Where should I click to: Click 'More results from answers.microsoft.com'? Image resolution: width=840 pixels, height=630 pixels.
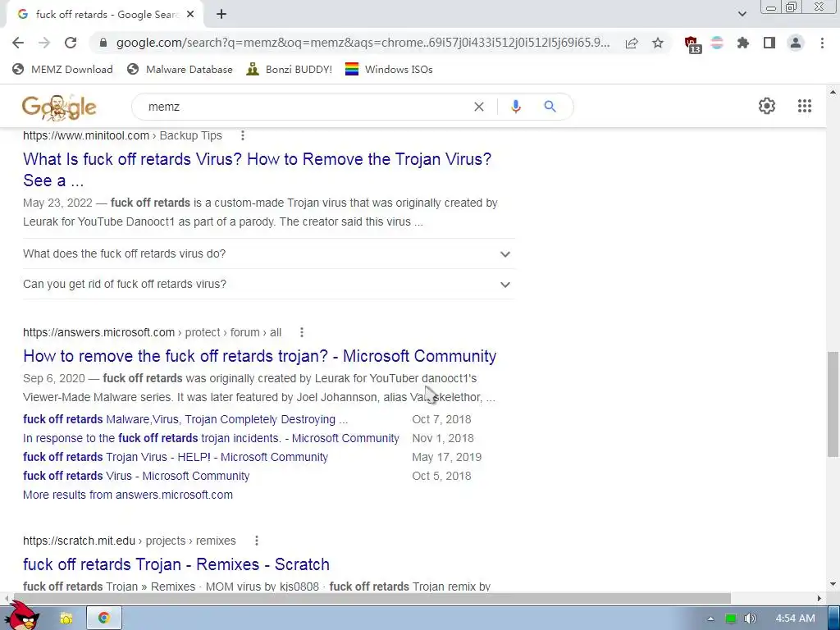pos(128,495)
